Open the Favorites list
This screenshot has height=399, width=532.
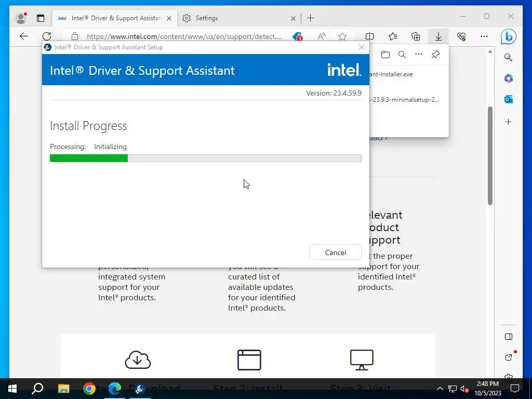(393, 36)
